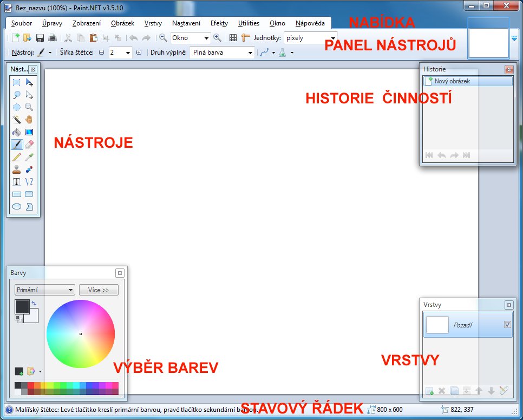Select the Gradient tool
Viewport: 523px width, 420px height.
point(29,132)
